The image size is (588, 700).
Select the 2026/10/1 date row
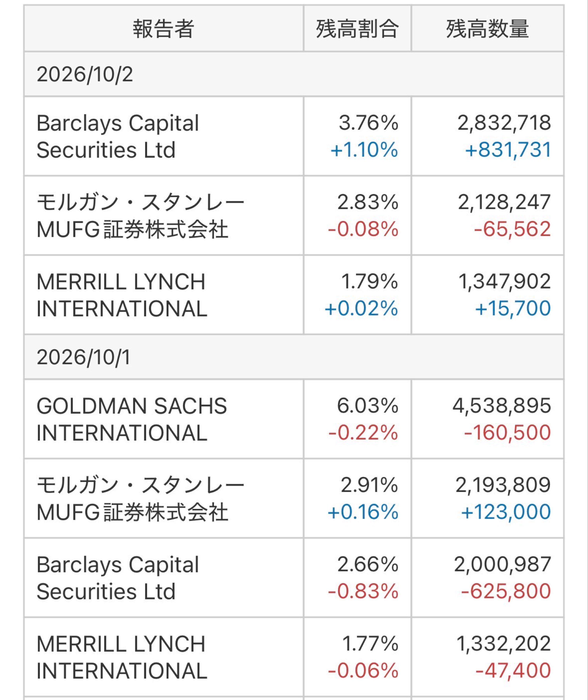(x=294, y=357)
